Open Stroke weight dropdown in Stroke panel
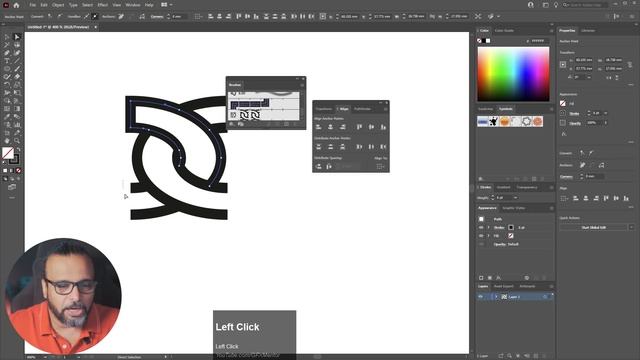Screen dimensions: 640x360 (516, 198)
